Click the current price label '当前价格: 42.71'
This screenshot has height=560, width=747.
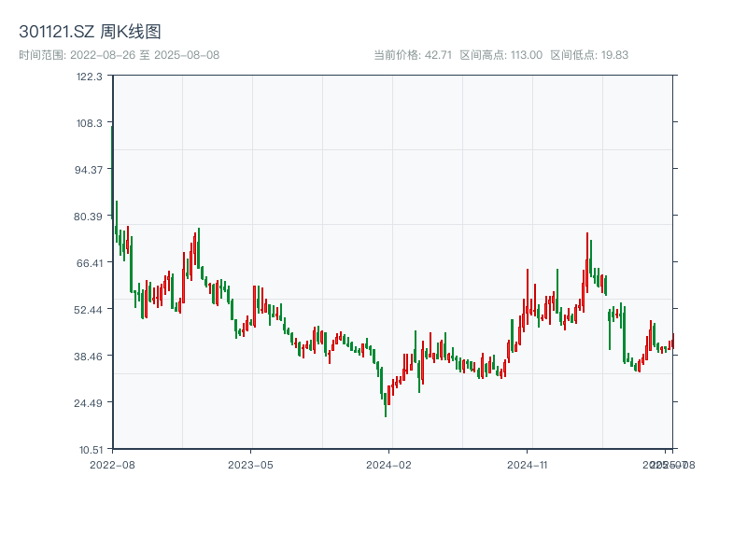click(413, 55)
